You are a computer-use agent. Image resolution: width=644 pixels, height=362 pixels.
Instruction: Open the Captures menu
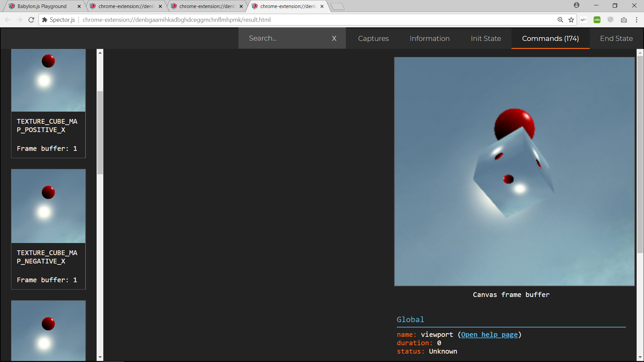pos(373,39)
